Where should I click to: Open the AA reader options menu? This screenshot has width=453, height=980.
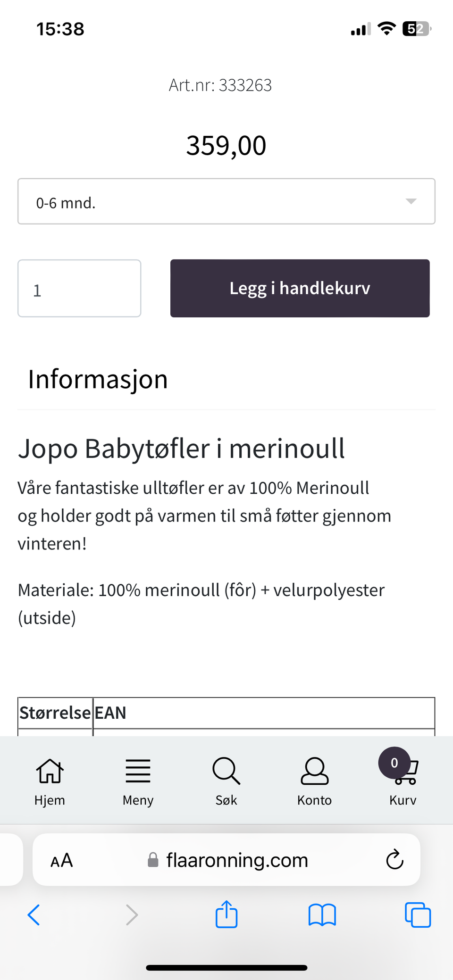62,860
